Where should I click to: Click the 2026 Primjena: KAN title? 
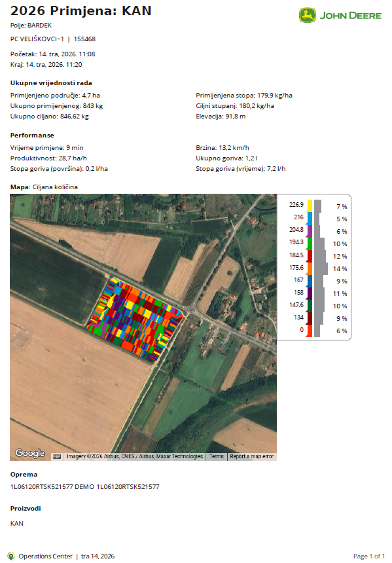tap(80, 10)
